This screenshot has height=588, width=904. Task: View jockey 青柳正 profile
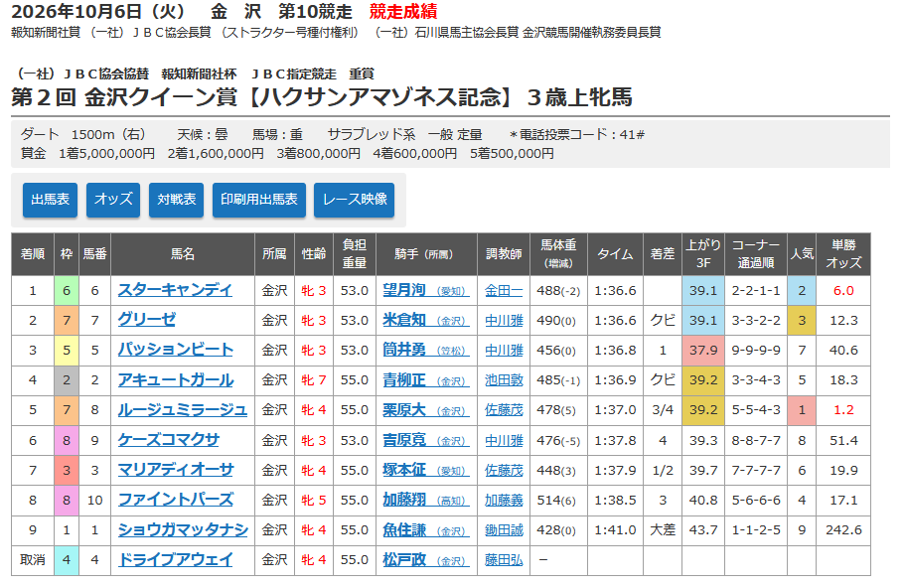pos(426,379)
